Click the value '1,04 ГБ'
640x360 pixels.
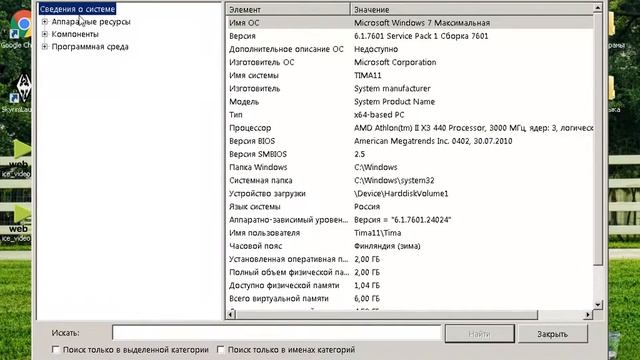(367, 285)
